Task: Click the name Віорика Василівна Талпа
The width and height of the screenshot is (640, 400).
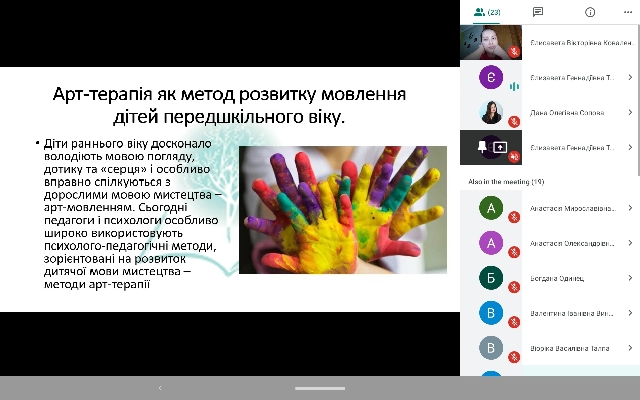Action: [x=569, y=348]
